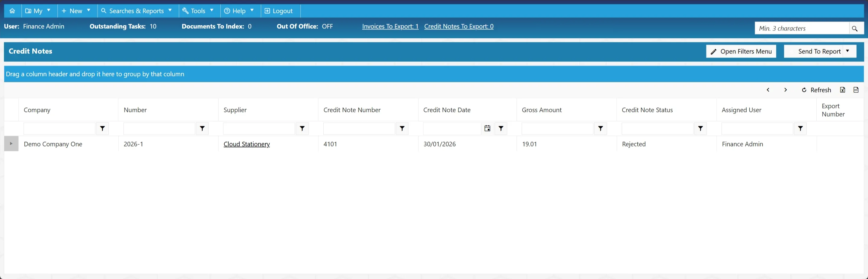This screenshot has height=279, width=868.
Task: Select the 30/01/2026 date cell
Action: click(x=467, y=144)
